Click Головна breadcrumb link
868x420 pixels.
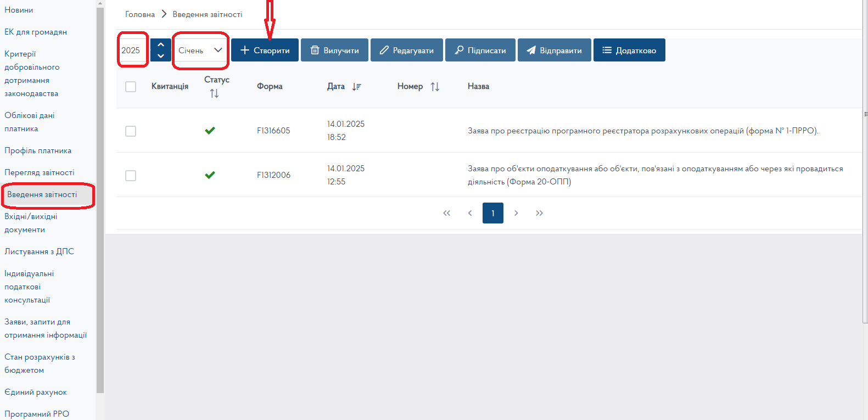[x=140, y=14]
